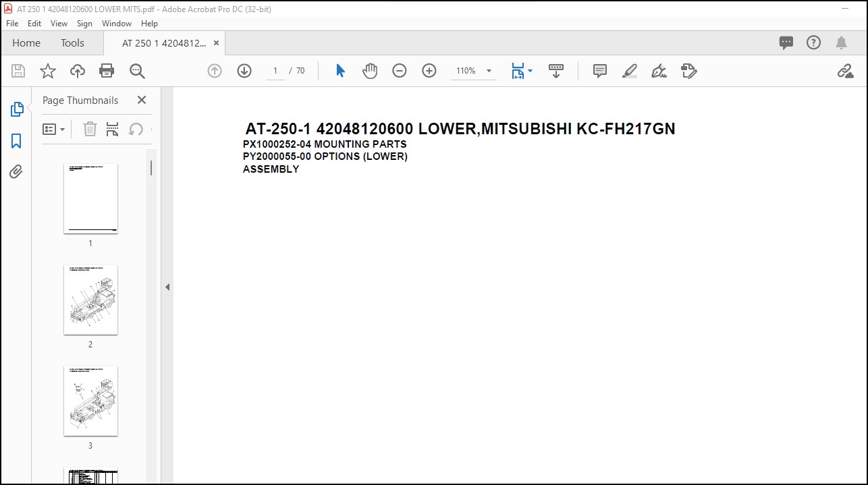This screenshot has width=868, height=485.
Task: Open the File menu
Action: pos(12,23)
